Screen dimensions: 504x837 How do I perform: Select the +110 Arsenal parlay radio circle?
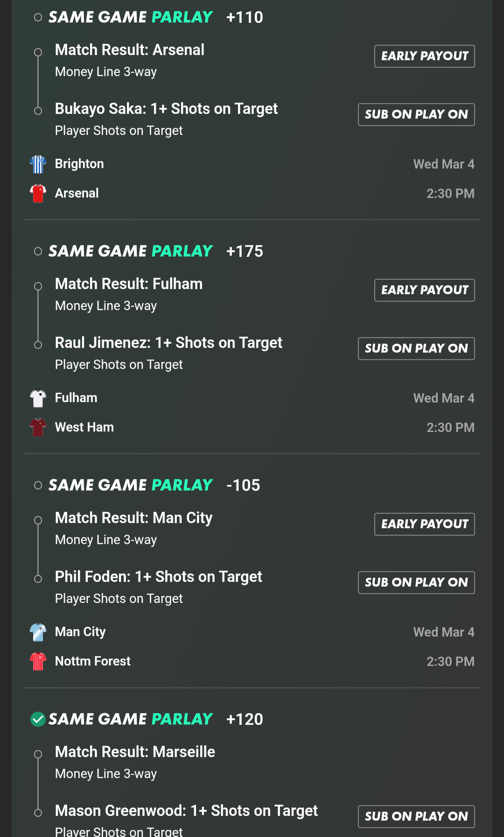pos(38,18)
